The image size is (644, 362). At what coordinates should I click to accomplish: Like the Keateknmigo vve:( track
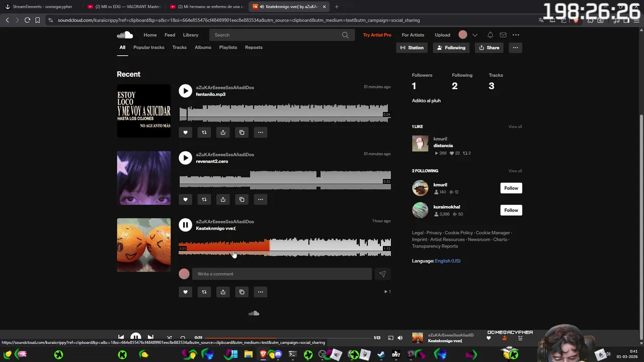pos(185,292)
